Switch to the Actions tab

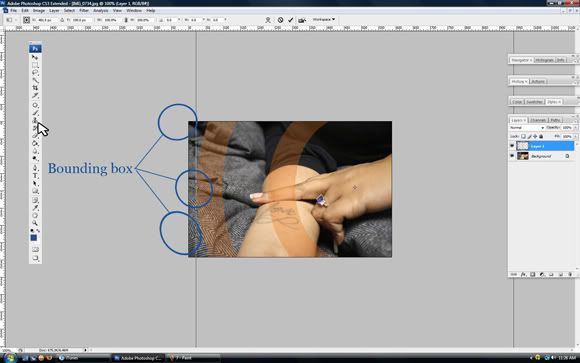[538, 81]
